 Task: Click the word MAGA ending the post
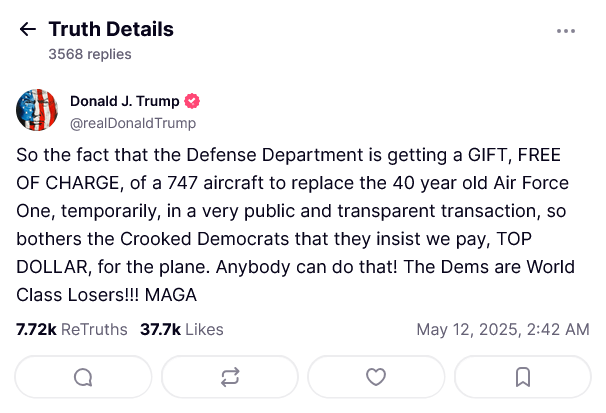pos(171,295)
